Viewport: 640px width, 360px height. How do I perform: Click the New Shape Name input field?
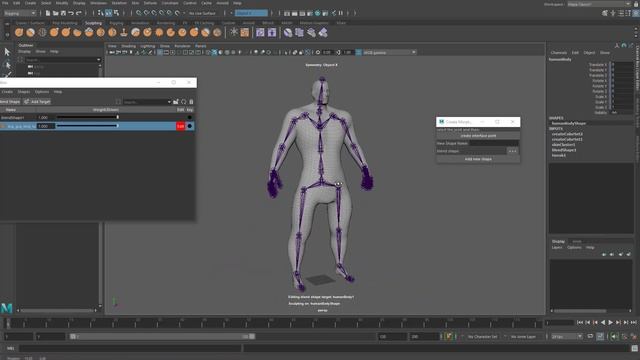494,143
